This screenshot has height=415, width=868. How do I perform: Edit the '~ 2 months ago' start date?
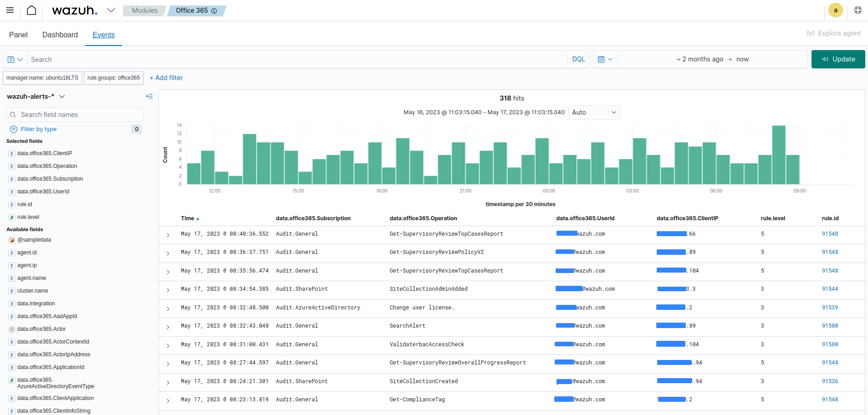click(x=700, y=59)
